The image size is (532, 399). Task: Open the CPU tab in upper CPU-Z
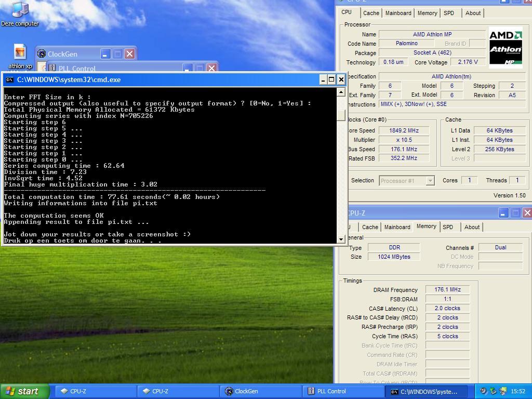(347, 12)
